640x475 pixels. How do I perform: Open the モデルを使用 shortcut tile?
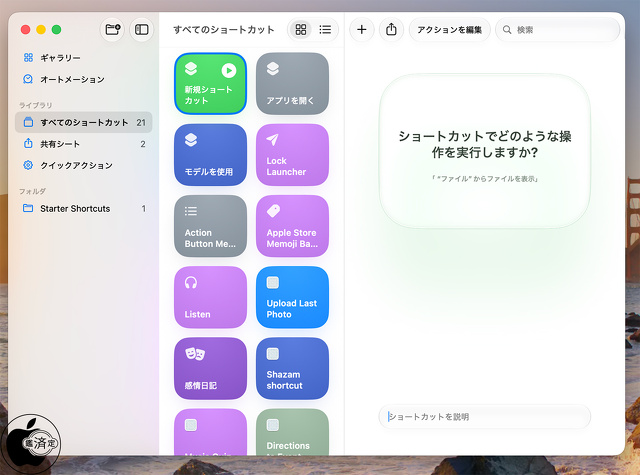210,155
